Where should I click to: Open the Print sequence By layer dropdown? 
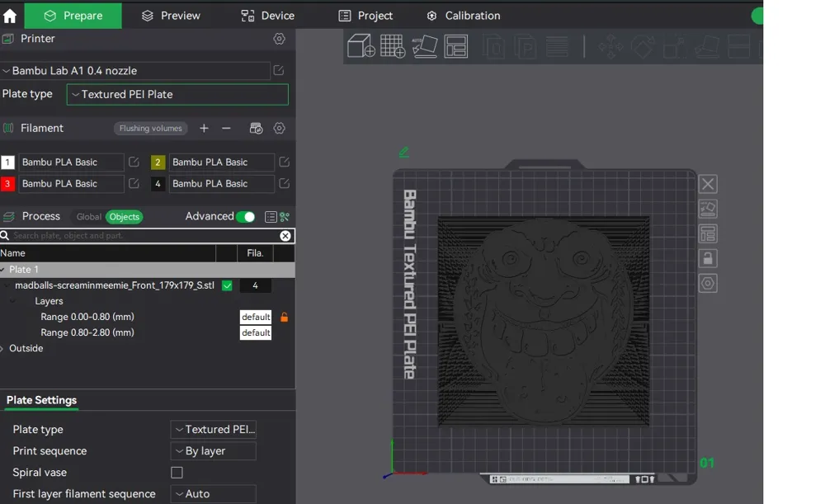(x=213, y=451)
